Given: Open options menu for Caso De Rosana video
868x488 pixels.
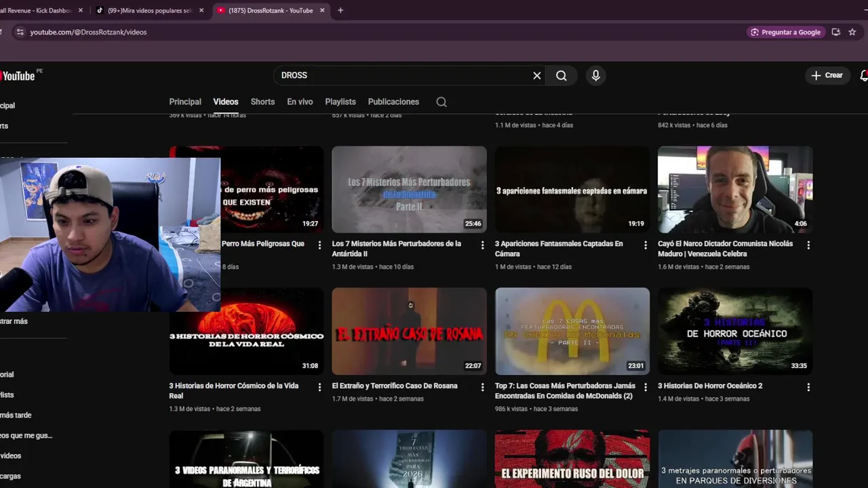Looking at the screenshot, I should pyautogui.click(x=482, y=387).
